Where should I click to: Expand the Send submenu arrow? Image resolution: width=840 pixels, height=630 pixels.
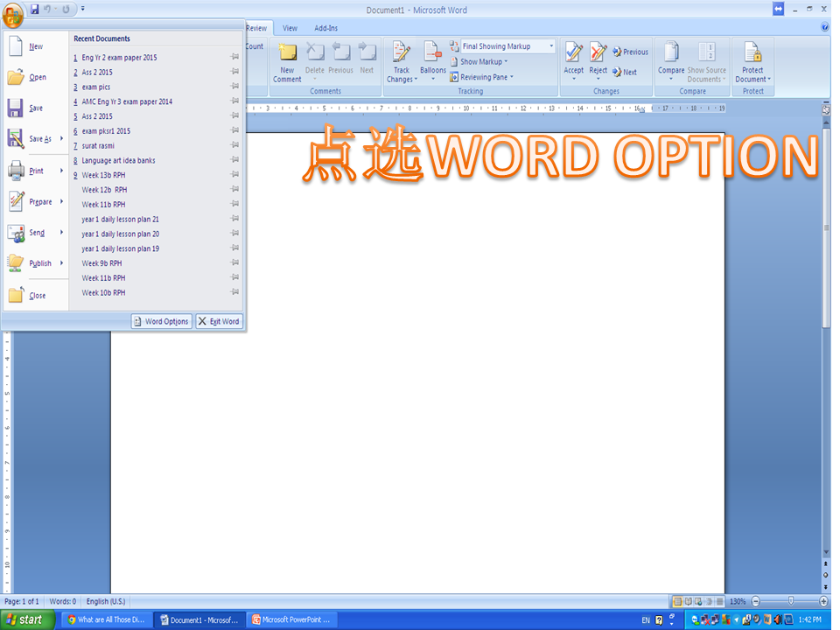[61, 233]
